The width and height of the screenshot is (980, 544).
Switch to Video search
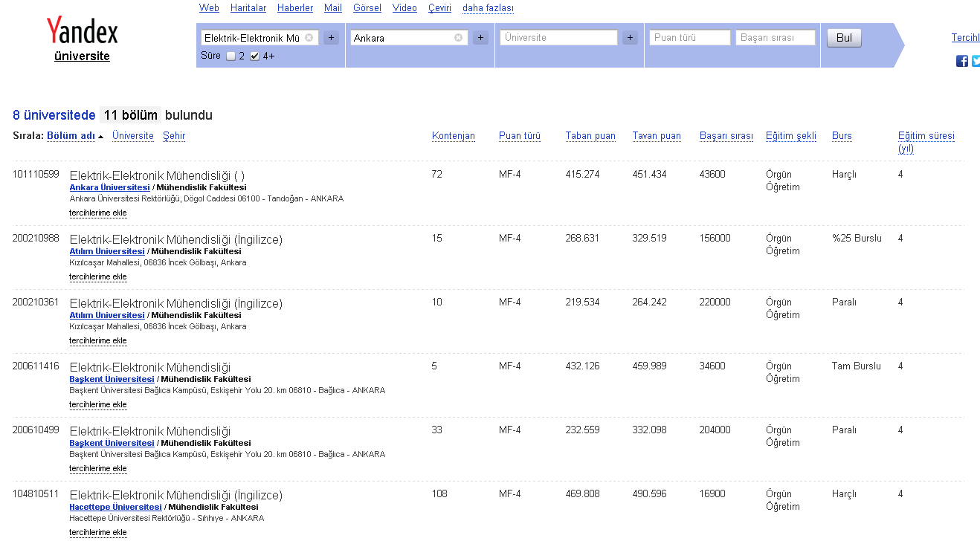click(x=404, y=8)
